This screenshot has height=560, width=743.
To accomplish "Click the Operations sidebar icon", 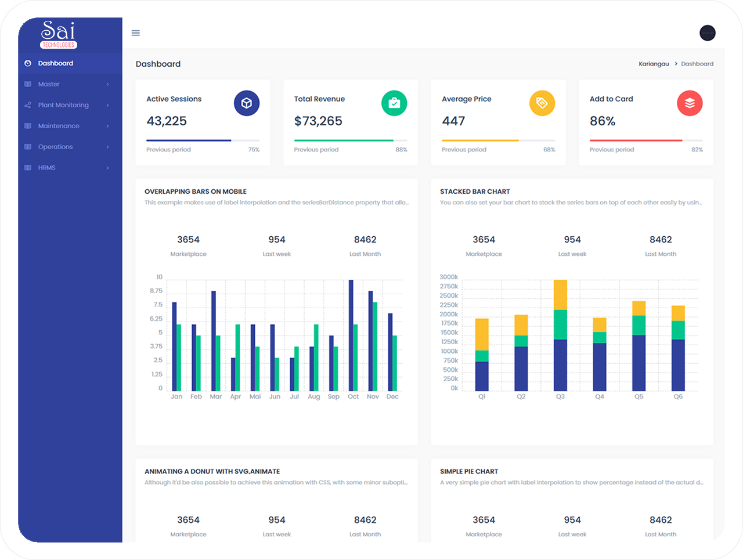I will pos(28,147).
